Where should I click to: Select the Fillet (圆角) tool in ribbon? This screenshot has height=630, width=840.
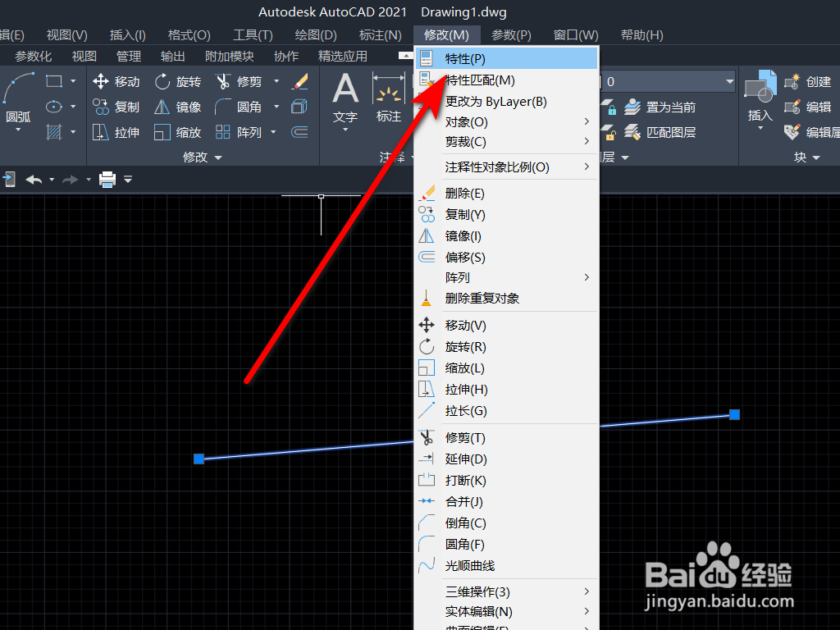pyautogui.click(x=239, y=107)
